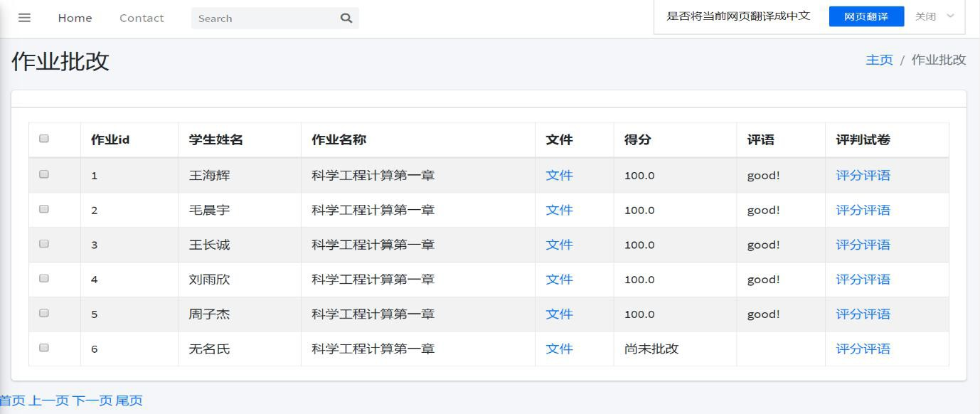Go to 首页 pagination link
Viewport: 980px width, 414px height.
click(x=12, y=400)
